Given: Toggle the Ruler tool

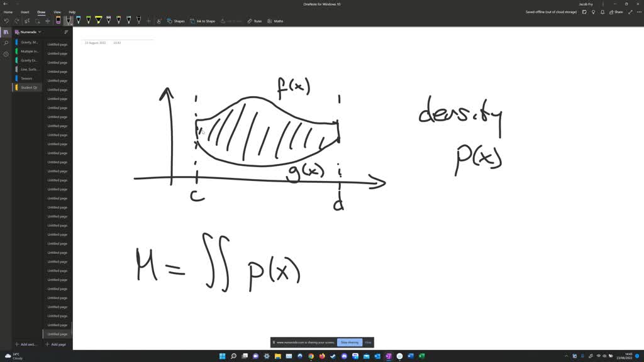Looking at the screenshot, I should [x=255, y=21].
